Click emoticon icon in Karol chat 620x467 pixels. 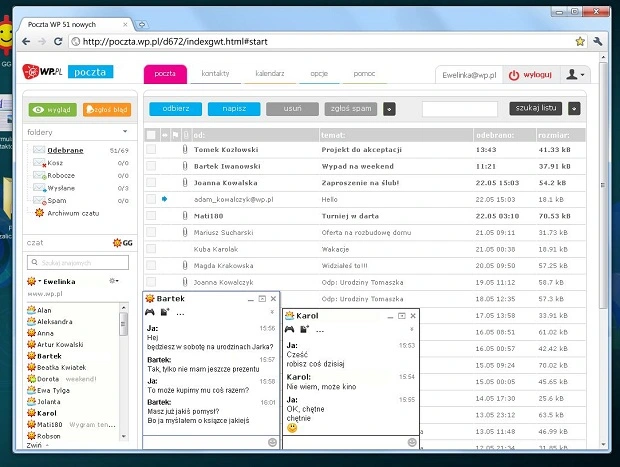(x=411, y=442)
